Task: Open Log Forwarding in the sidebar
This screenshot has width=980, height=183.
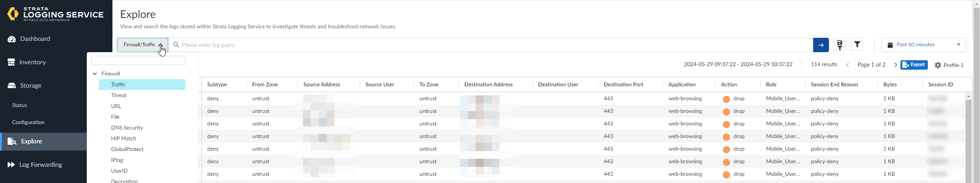Action: [x=40, y=165]
